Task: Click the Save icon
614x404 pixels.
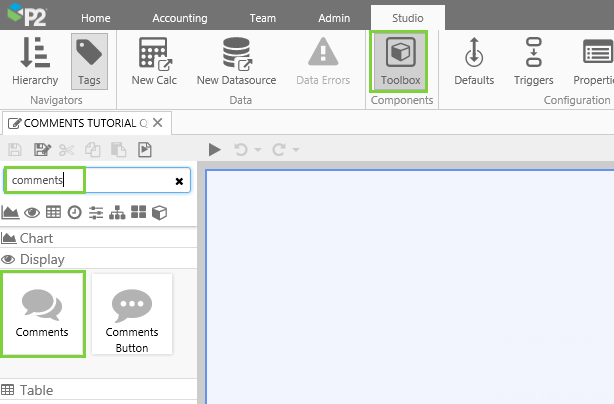Action: pos(15,150)
